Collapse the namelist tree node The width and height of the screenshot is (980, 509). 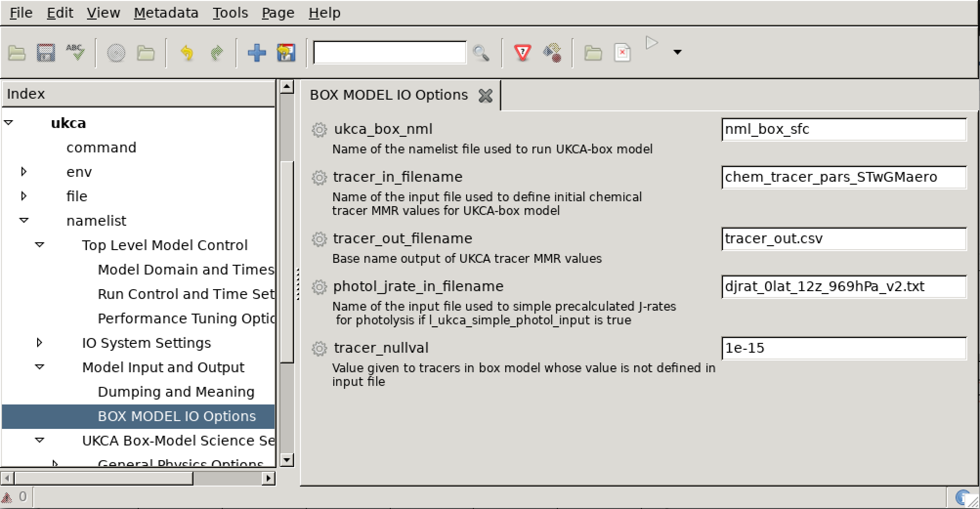(24, 221)
